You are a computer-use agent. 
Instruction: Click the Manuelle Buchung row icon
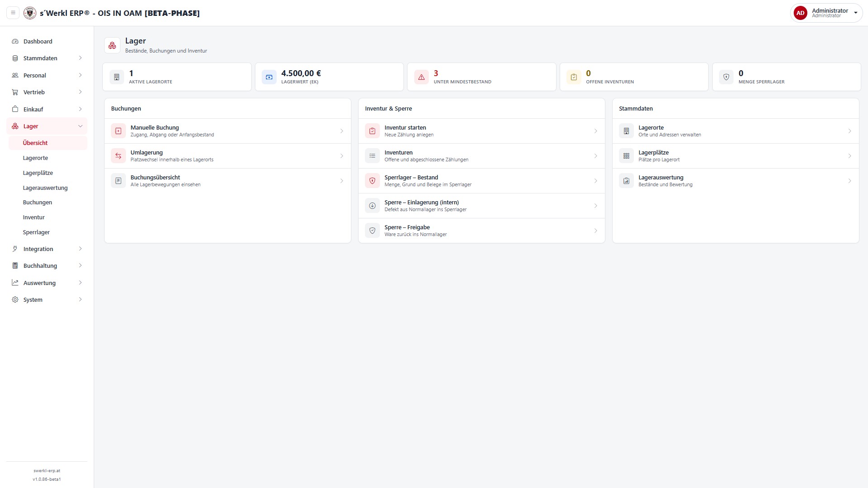[118, 131]
